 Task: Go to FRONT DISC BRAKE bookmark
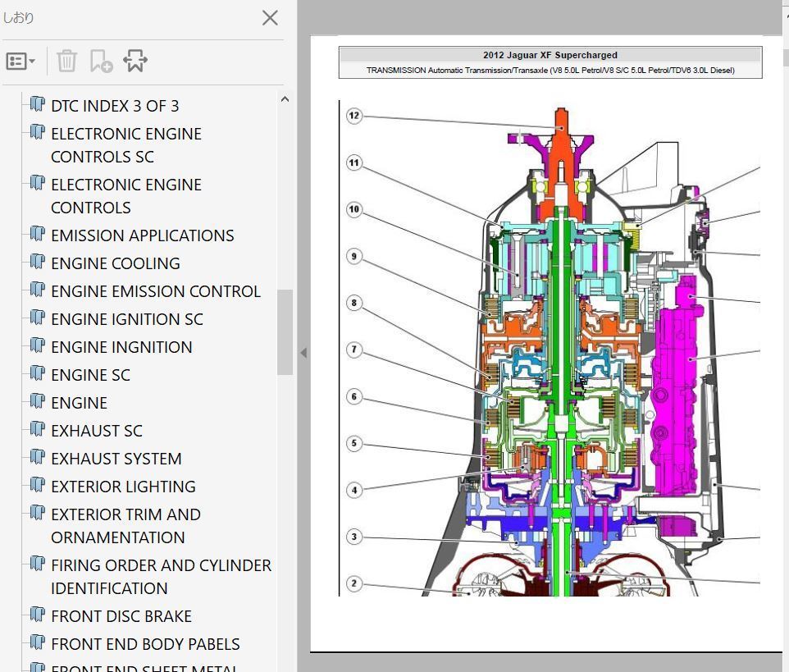[121, 616]
